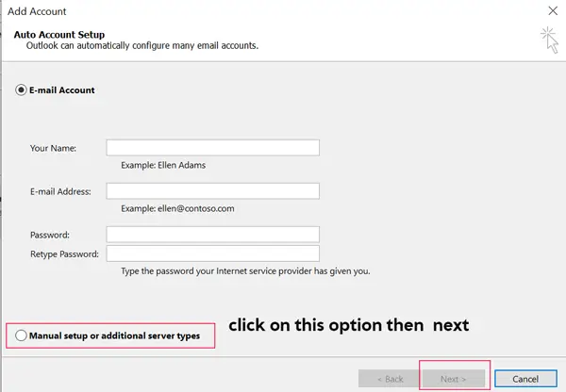Click the Your Name input field
The image size is (566, 392).
coord(212,148)
